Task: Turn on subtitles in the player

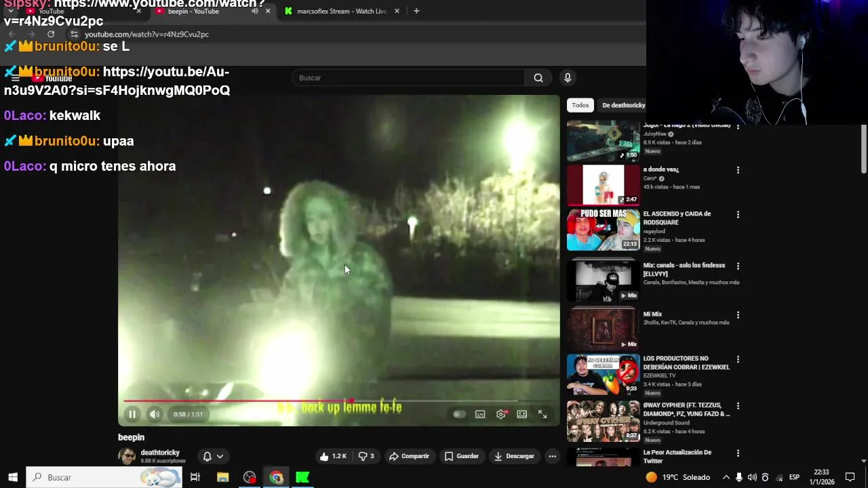Action: pyautogui.click(x=480, y=414)
